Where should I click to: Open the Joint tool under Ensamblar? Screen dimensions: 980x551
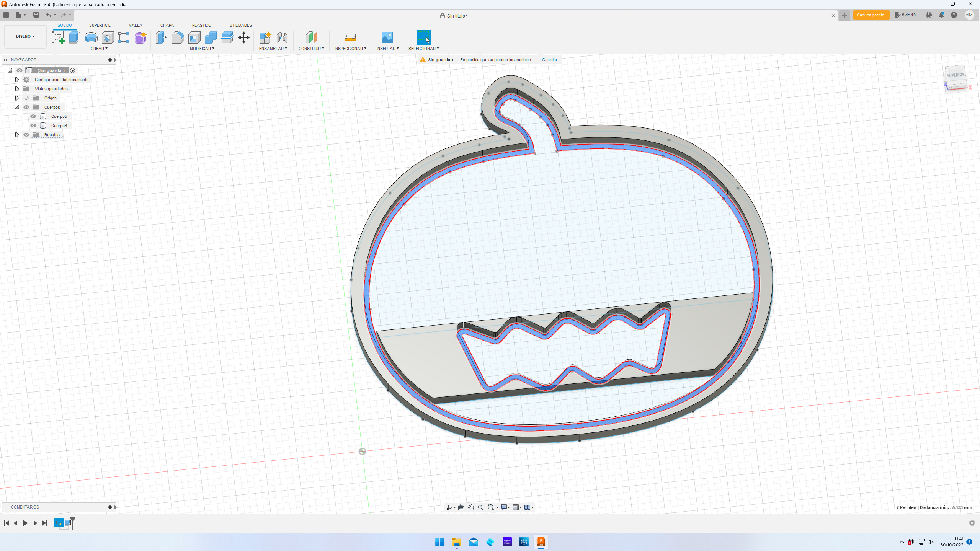282,37
